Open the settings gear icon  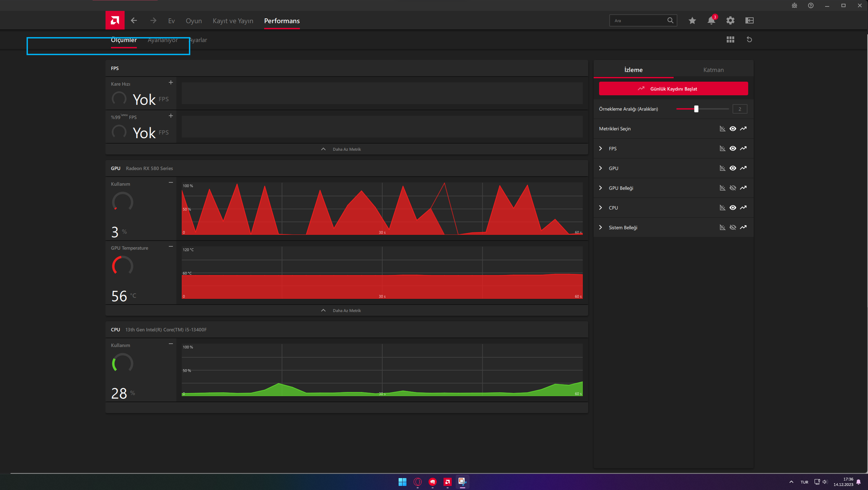(x=730, y=20)
